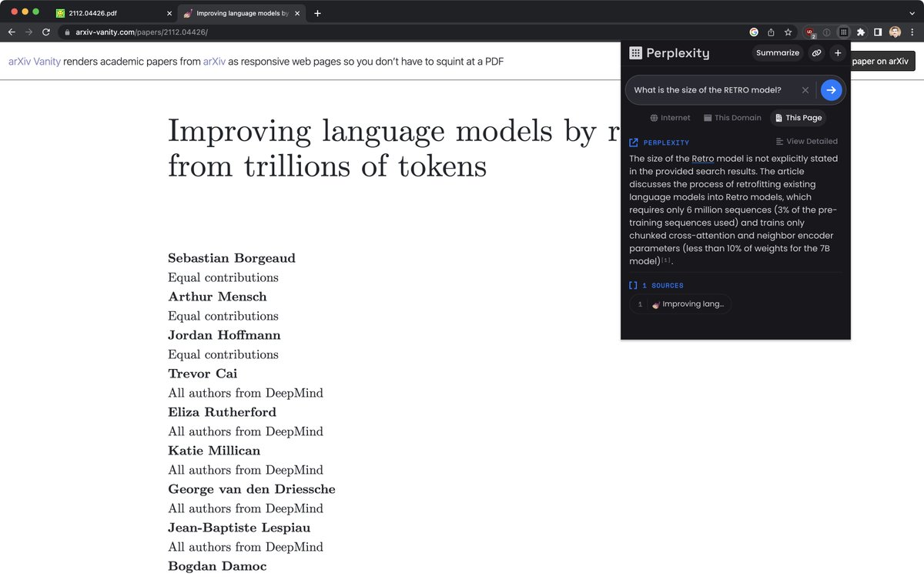Image resolution: width=924 pixels, height=577 pixels.
Task: Start a new thread with plus icon
Action: (838, 53)
